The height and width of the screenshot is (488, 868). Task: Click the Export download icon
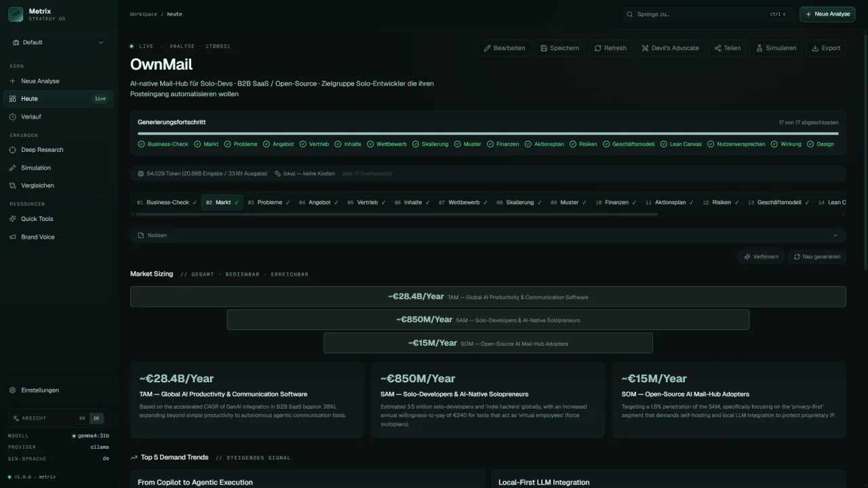815,48
